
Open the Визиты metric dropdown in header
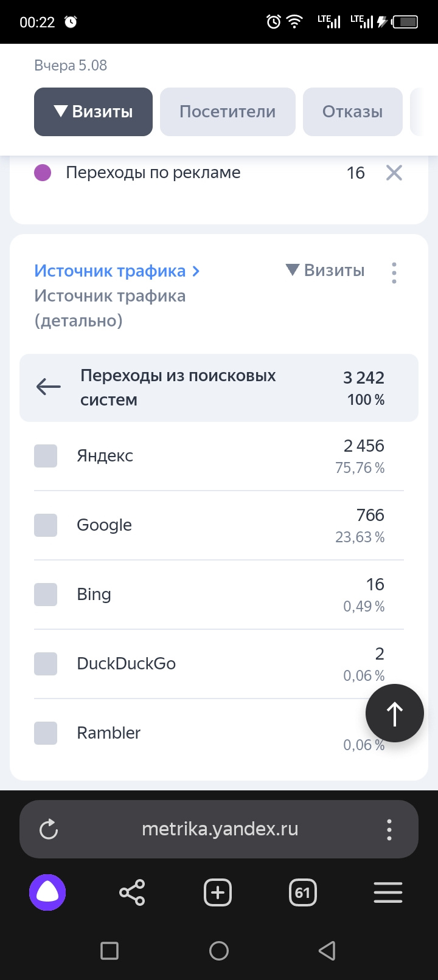(x=93, y=112)
